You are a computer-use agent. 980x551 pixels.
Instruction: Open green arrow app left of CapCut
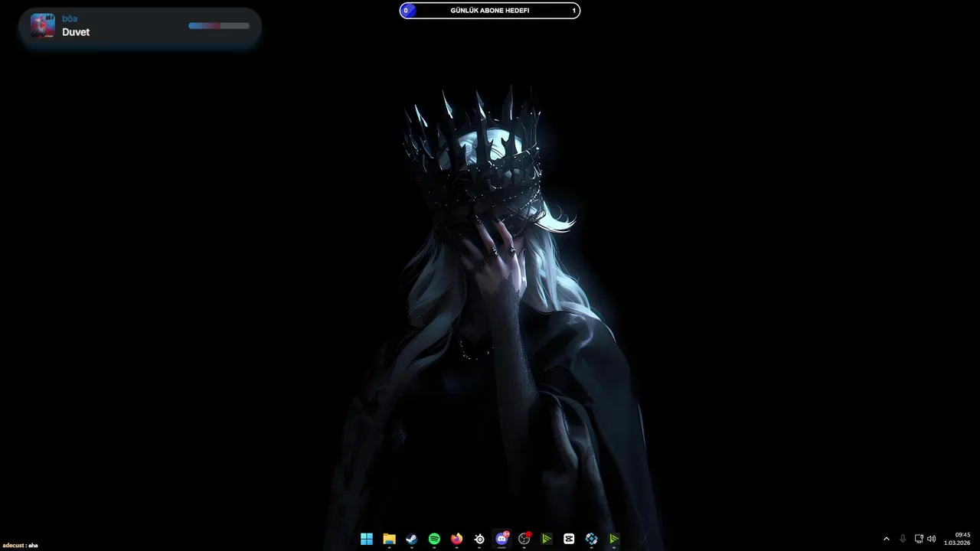[547, 539]
